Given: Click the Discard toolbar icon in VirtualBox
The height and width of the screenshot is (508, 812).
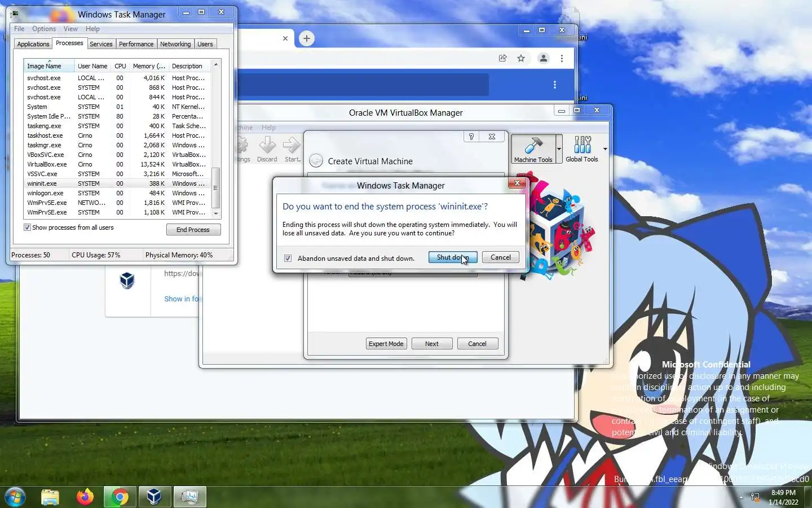Looking at the screenshot, I should point(267,150).
